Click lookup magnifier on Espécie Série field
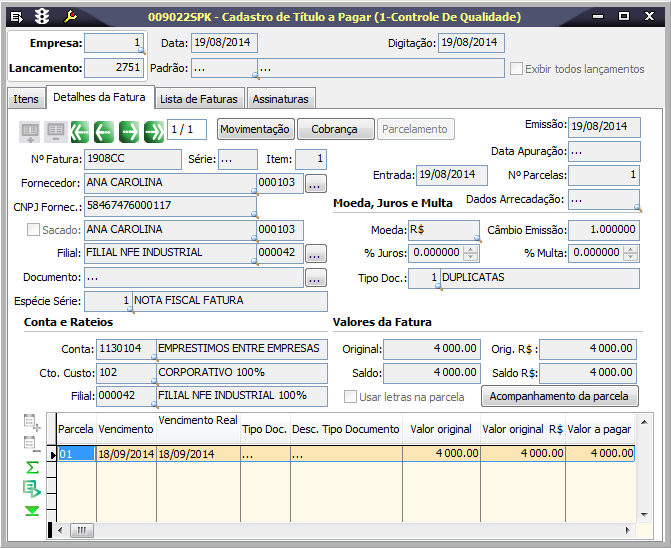The height and width of the screenshot is (548, 671). 130,310
